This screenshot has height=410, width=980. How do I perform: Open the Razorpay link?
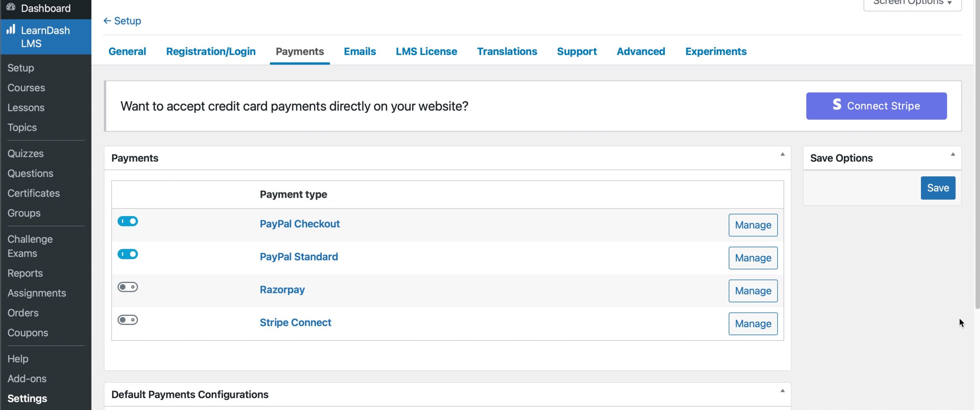click(x=282, y=290)
